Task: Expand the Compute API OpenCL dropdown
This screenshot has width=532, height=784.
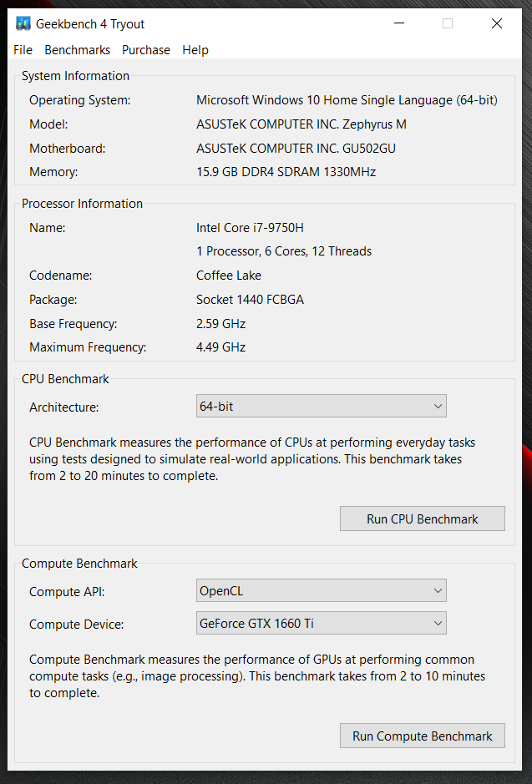Action: [321, 590]
